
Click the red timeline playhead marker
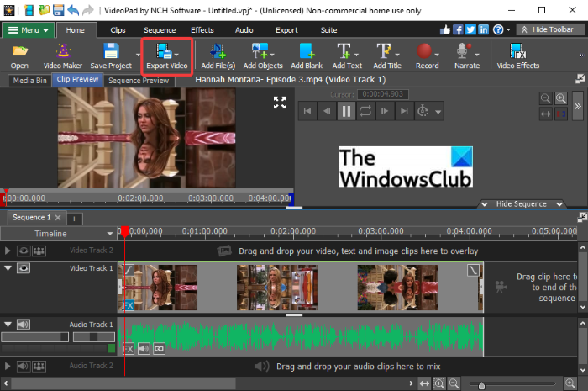pyautogui.click(x=124, y=231)
